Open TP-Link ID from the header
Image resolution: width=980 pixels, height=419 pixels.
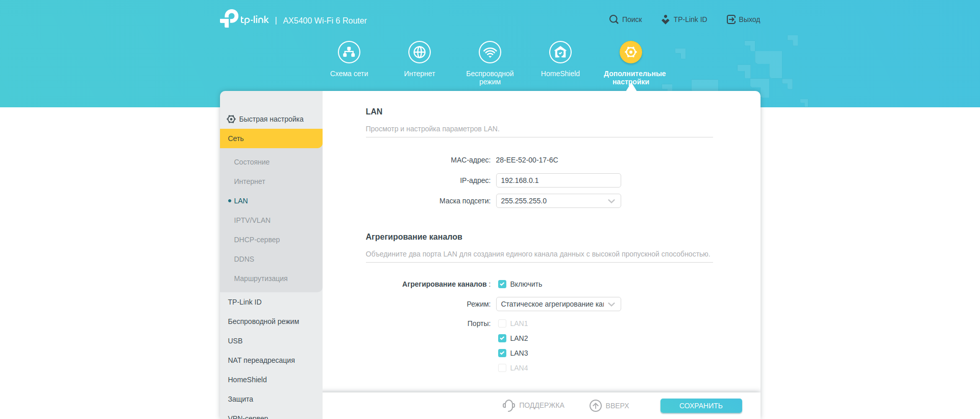pyautogui.click(x=684, y=19)
